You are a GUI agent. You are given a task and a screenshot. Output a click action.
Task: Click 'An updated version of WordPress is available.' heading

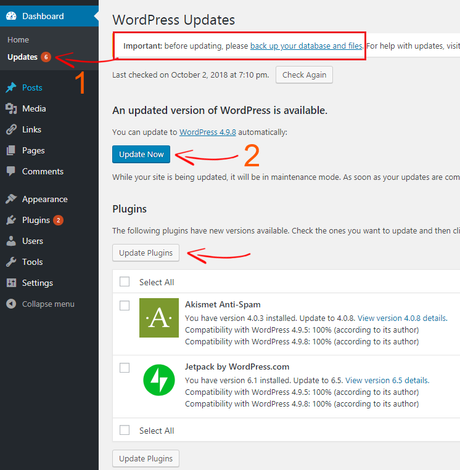[x=220, y=110]
